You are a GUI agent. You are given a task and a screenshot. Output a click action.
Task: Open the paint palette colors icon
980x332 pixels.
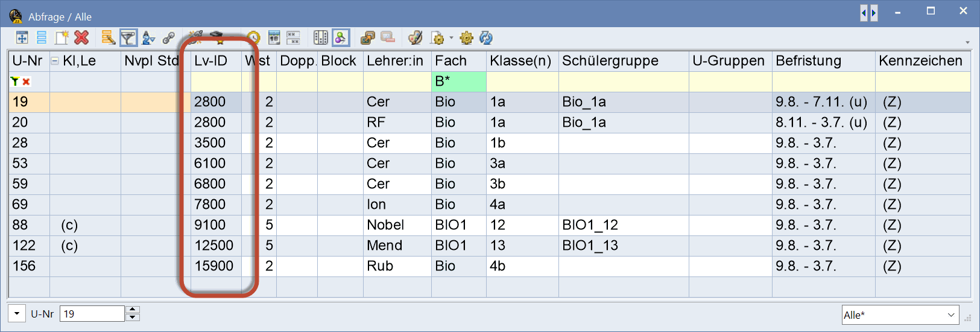415,38
